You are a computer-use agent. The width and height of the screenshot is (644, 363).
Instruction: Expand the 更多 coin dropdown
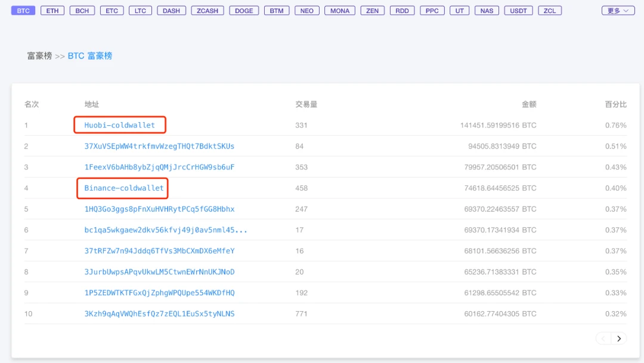click(x=618, y=11)
